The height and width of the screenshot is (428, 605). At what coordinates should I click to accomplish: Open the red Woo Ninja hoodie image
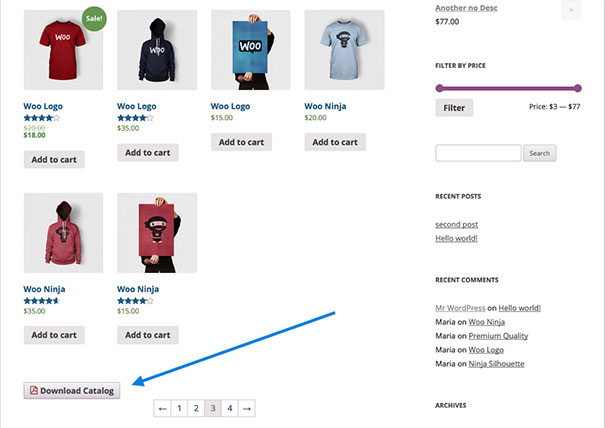pos(63,233)
